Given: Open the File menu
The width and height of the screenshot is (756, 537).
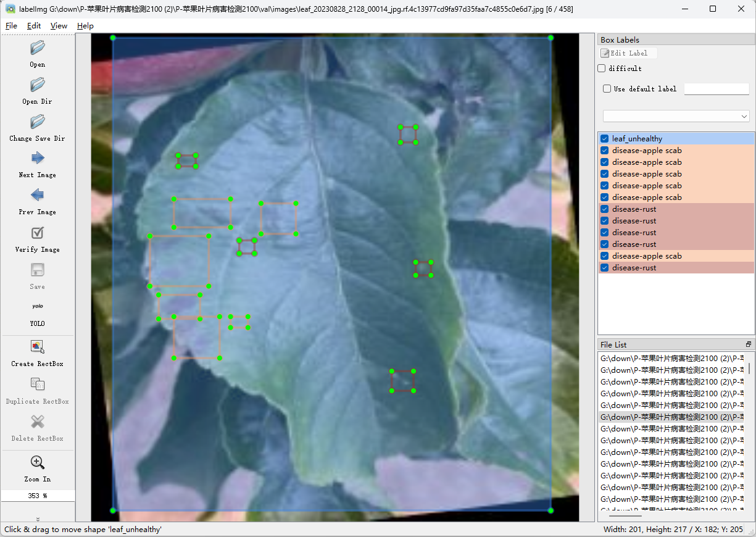Looking at the screenshot, I should [11, 26].
